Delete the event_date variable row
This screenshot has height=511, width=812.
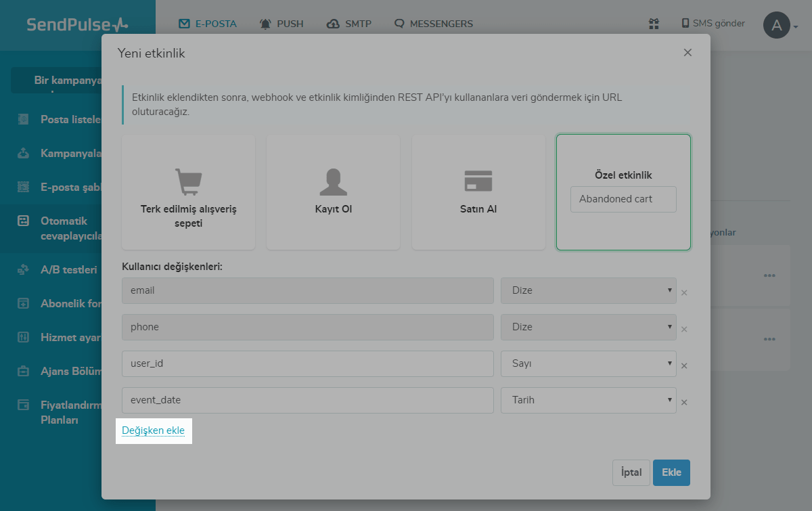[x=684, y=403]
